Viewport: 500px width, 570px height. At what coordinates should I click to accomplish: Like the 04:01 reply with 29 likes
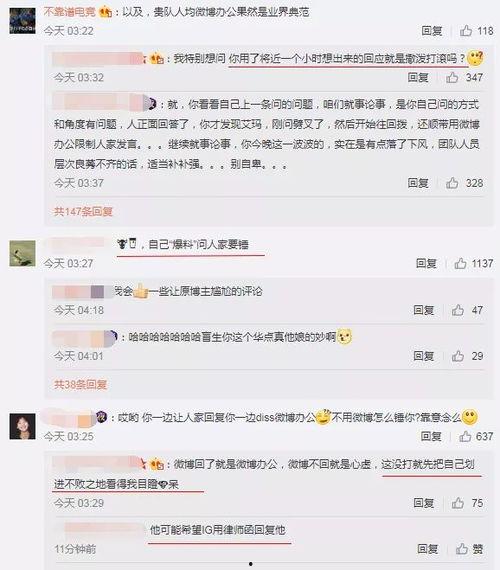(x=458, y=356)
